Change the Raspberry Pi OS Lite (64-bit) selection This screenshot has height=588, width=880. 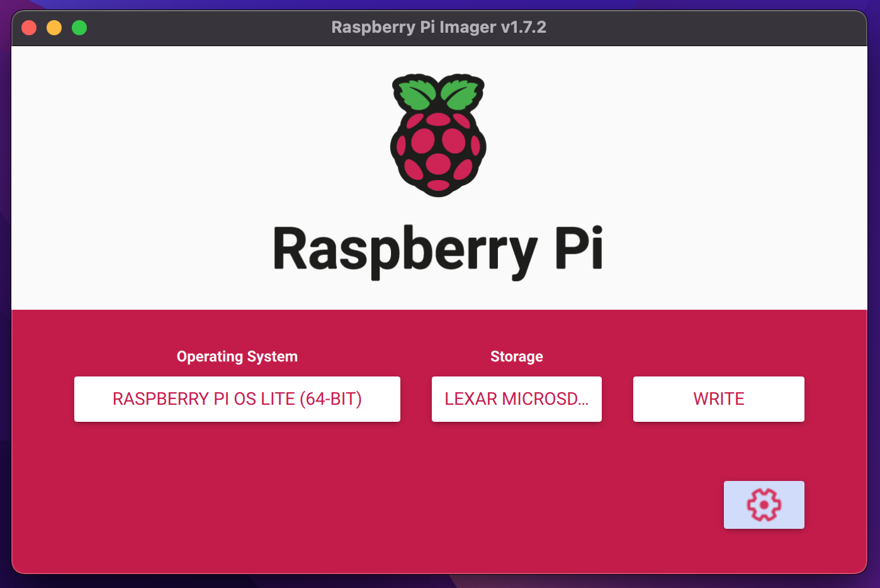coord(237,399)
